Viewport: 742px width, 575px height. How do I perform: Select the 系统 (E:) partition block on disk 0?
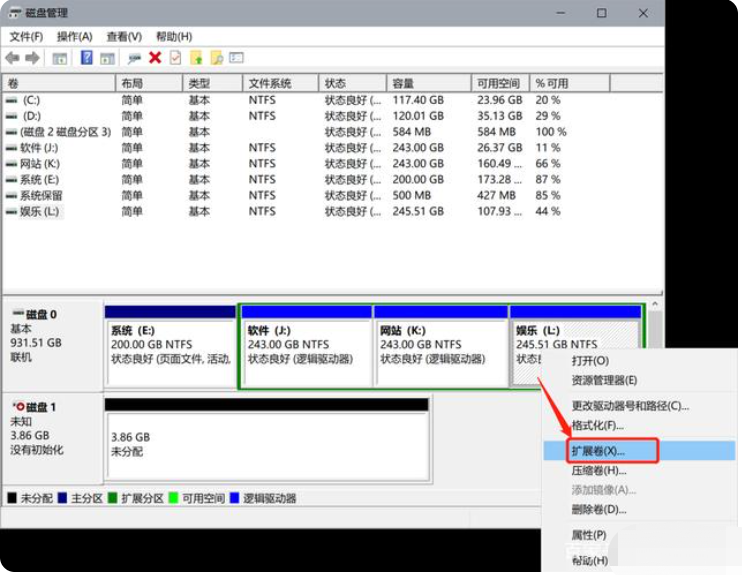click(170, 352)
